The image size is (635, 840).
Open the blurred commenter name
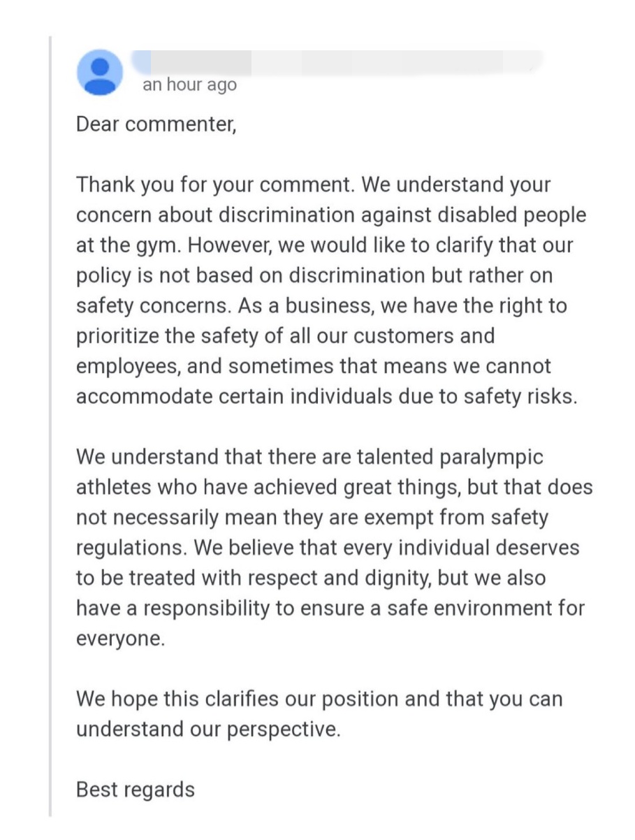pyautogui.click(x=335, y=62)
